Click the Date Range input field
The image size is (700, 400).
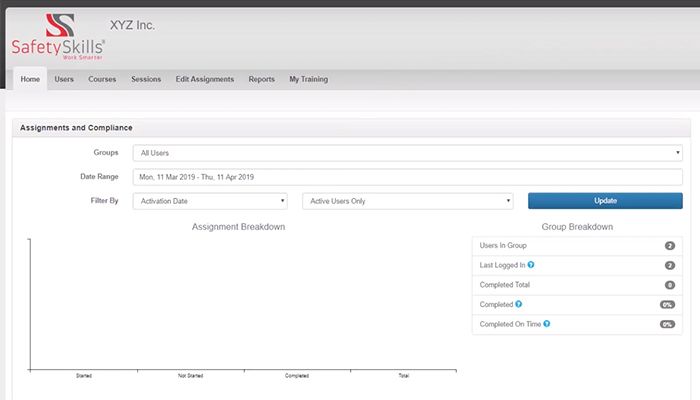tap(407, 177)
